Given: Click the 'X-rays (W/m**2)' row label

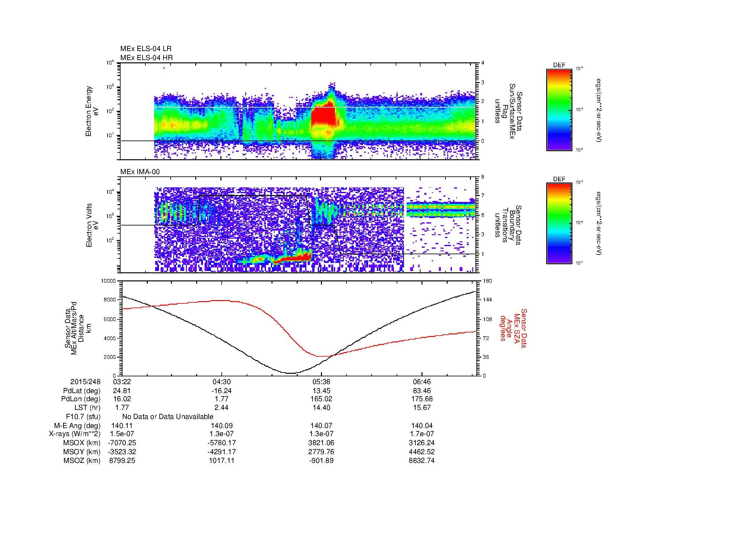Looking at the screenshot, I should coord(74,434).
